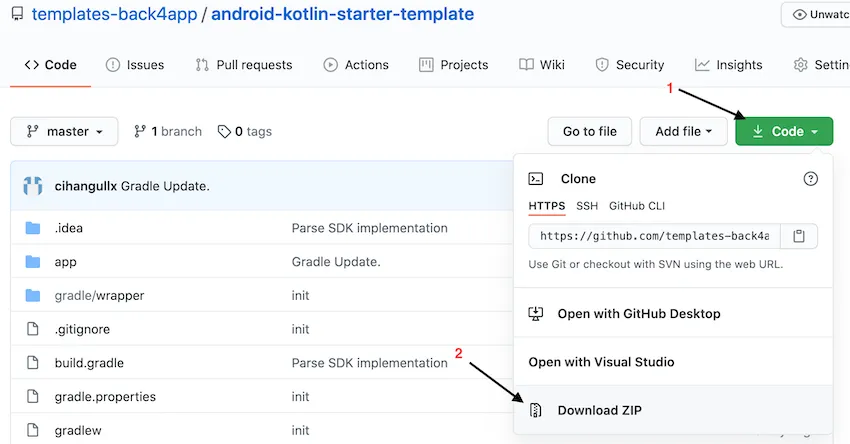
Task: Select the GitHub CLI clone tab
Action: (x=637, y=206)
